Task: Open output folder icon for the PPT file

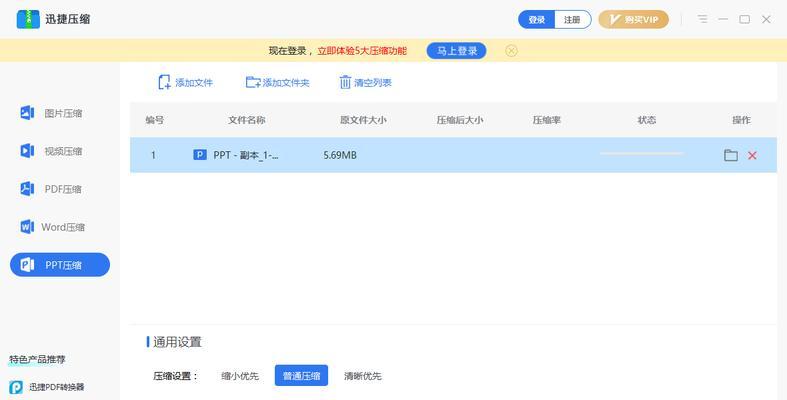Action: click(x=731, y=155)
